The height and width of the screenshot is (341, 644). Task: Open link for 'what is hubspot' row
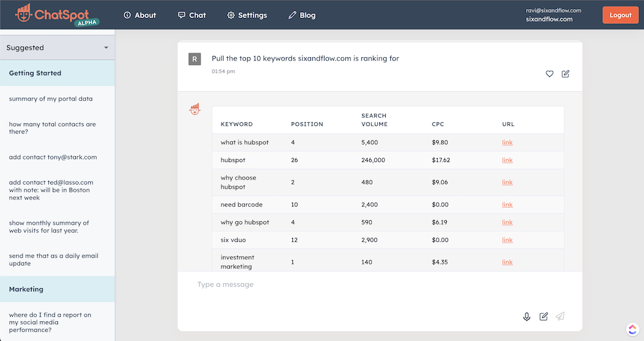507,142
